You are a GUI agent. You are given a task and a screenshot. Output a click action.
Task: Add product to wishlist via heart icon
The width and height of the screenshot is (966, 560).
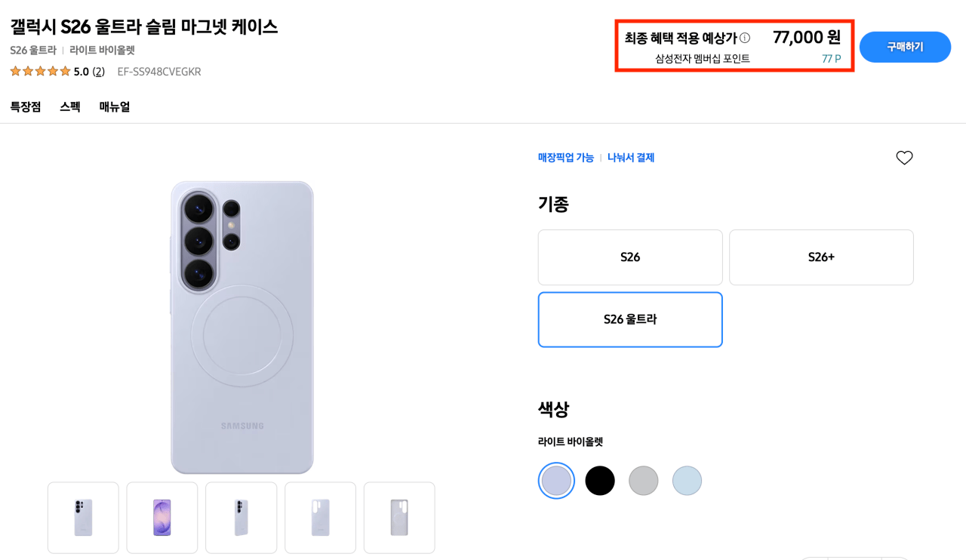click(904, 158)
